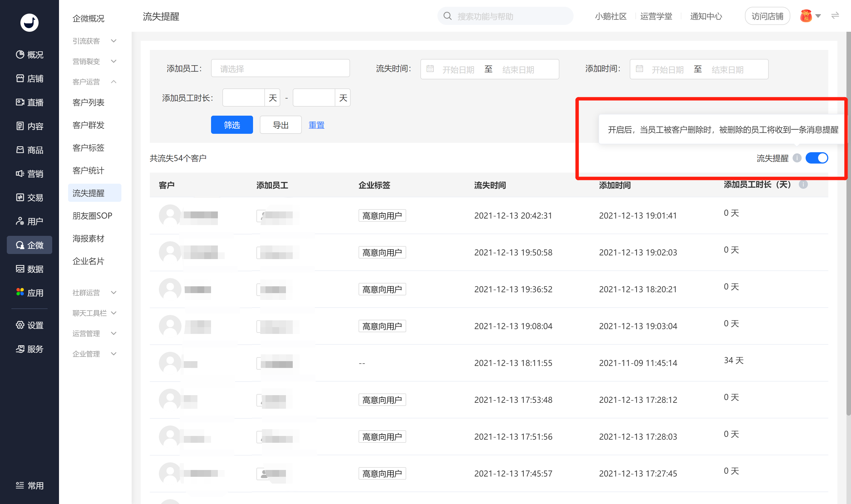Open 概况 in the main sidebar

click(30, 55)
